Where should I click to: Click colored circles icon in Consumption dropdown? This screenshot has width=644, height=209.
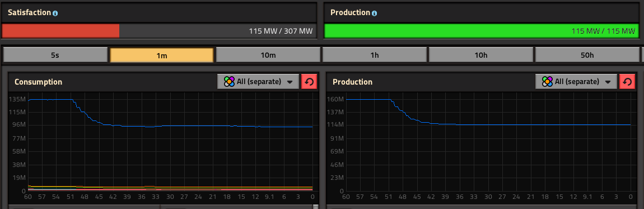[229, 82]
